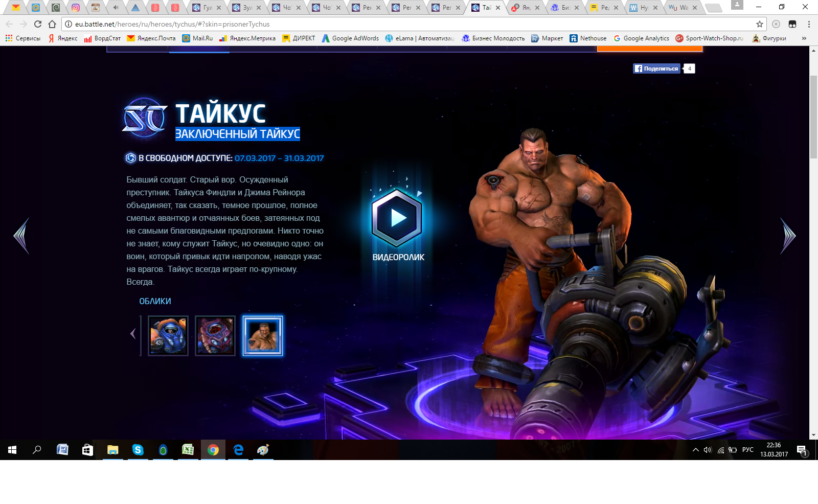Open the Chrome menu (three dots)

point(809,24)
